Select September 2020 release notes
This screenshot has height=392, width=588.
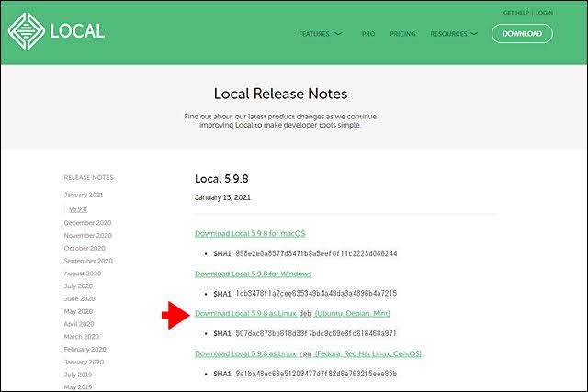[x=88, y=261]
